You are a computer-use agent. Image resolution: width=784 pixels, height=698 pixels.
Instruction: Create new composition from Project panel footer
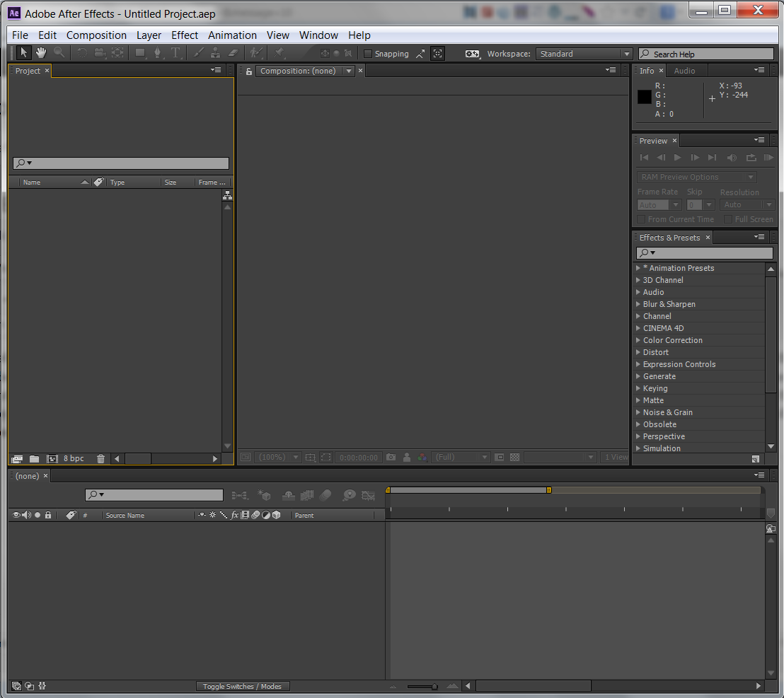[x=52, y=459]
